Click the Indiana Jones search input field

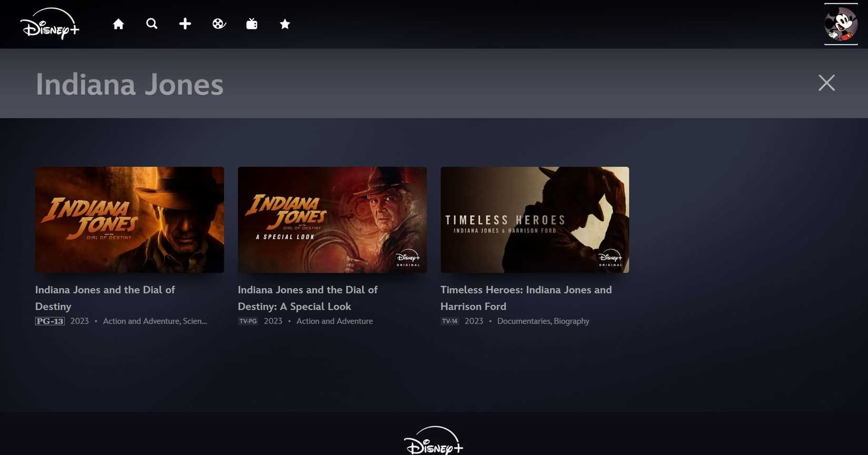point(368,84)
